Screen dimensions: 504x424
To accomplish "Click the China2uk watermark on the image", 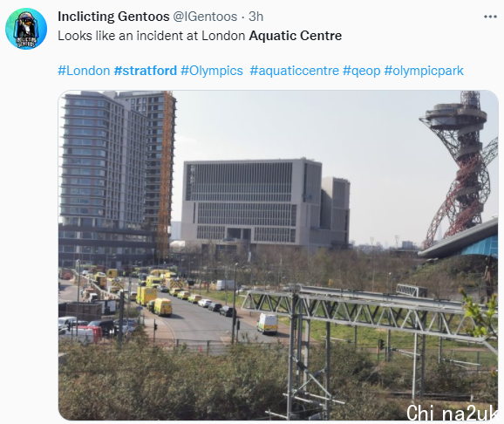I will (453, 413).
